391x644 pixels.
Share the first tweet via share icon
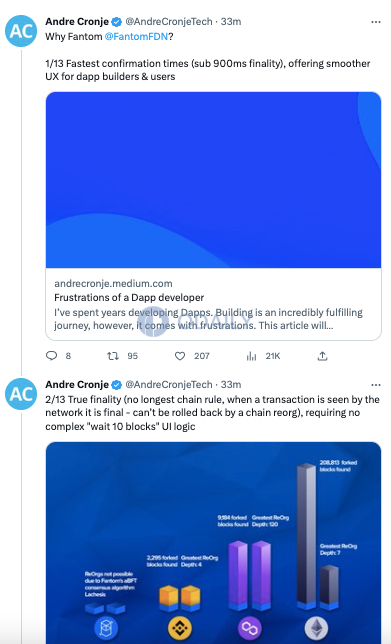click(322, 356)
